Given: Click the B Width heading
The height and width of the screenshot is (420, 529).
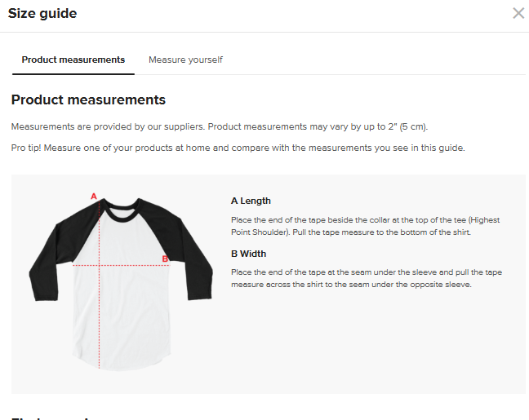Looking at the screenshot, I should coord(249,253).
